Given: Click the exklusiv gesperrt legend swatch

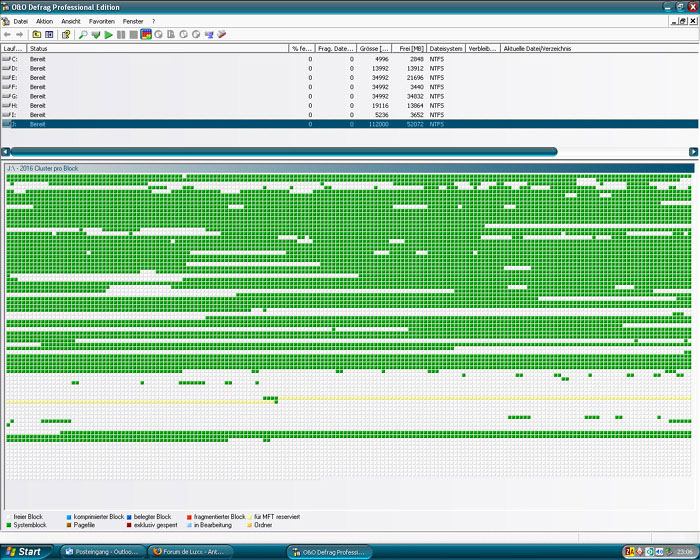Looking at the screenshot, I should click(x=129, y=525).
